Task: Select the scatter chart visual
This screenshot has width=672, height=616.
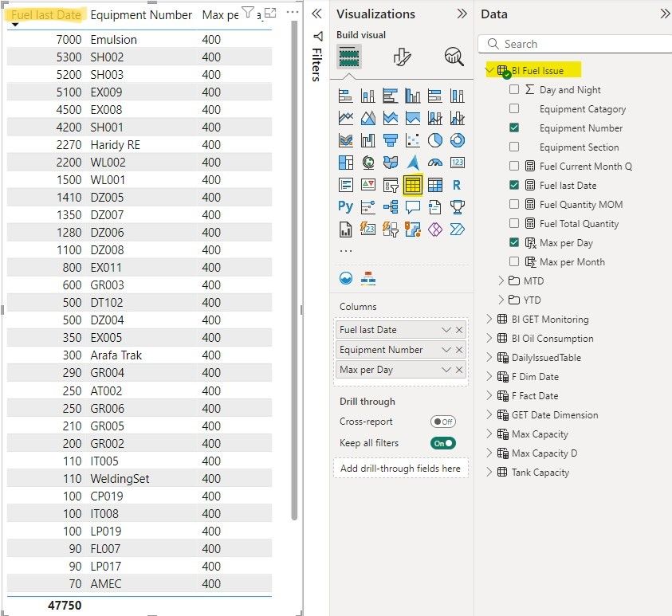Action: [x=412, y=140]
